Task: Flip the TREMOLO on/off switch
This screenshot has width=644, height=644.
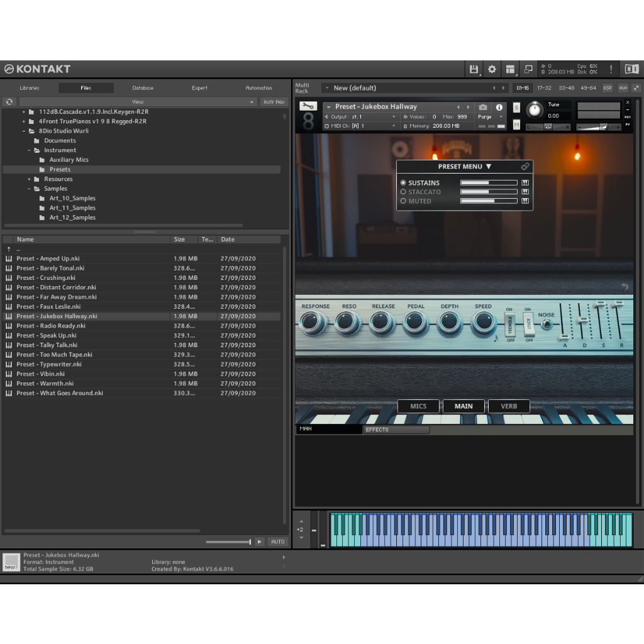Action: [509, 325]
